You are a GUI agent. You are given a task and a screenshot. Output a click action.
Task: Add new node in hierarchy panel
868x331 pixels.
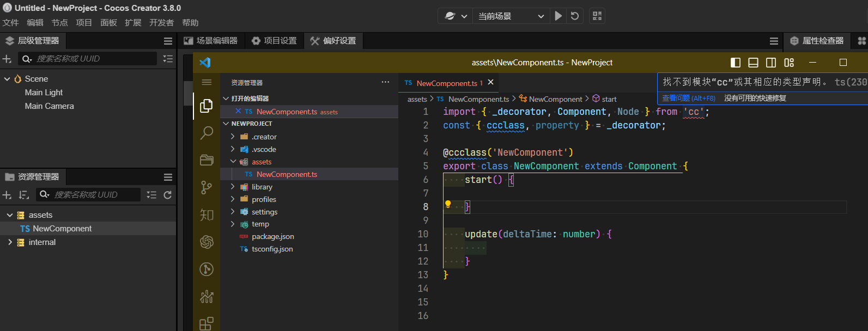[7, 59]
